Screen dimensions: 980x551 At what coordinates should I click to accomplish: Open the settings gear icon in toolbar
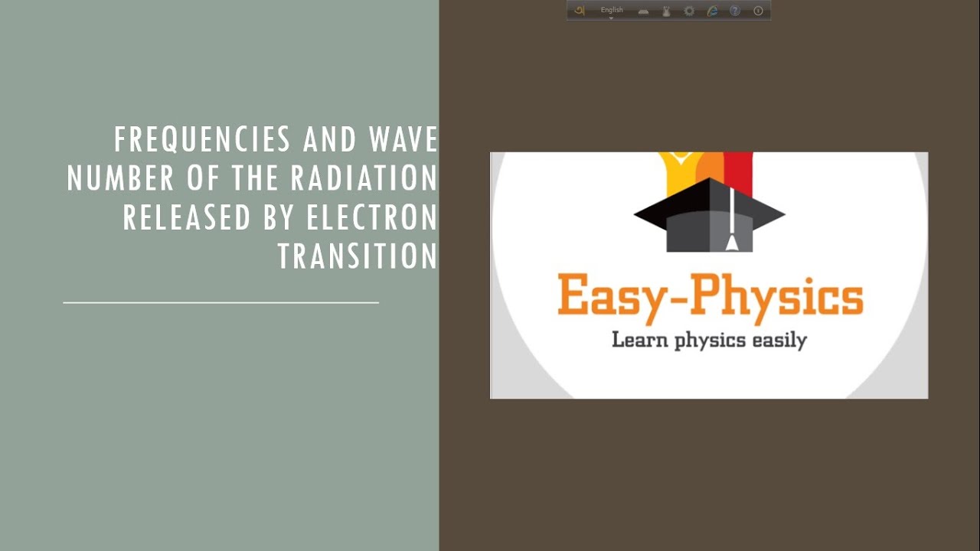[689, 11]
